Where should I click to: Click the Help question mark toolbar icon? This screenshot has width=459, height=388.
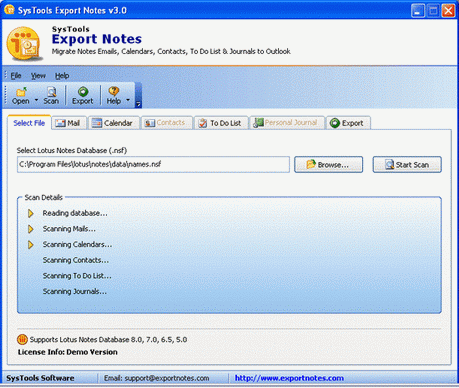click(114, 91)
